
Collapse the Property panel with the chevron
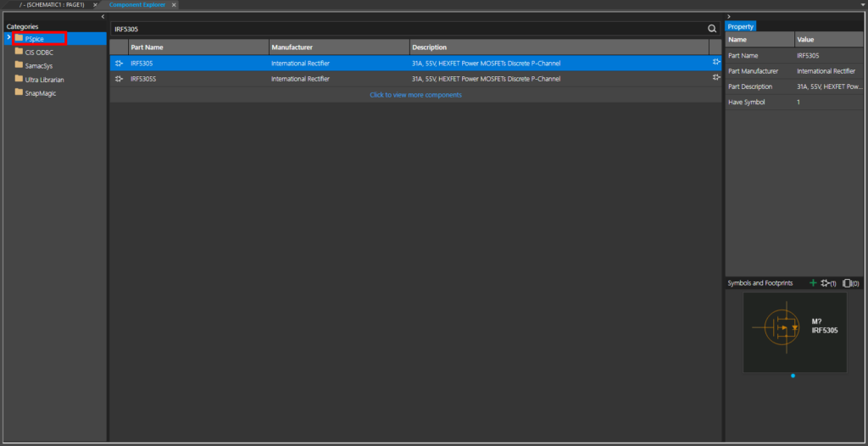click(729, 17)
